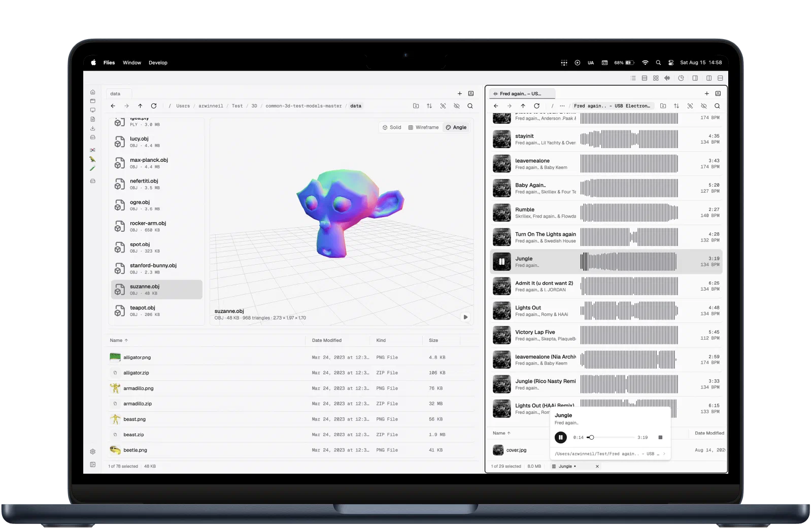The image size is (812, 529).
Task: Seek within the stayinit track waveform
Action: [629, 139]
